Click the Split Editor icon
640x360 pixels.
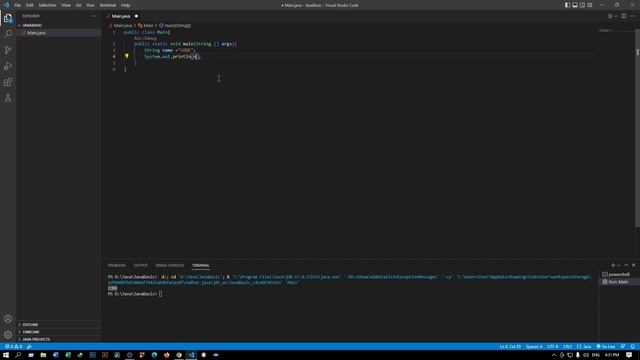(624, 16)
